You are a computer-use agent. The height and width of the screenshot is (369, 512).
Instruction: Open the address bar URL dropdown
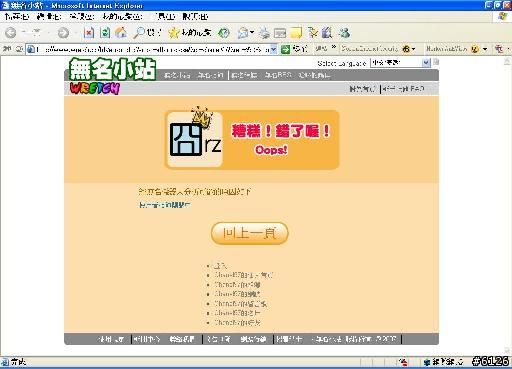[x=273, y=49]
